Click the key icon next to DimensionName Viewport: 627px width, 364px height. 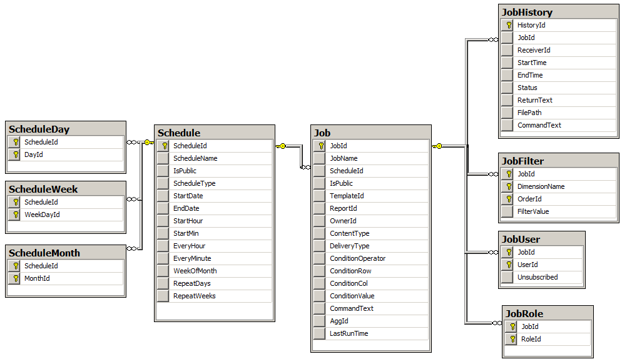tap(507, 186)
